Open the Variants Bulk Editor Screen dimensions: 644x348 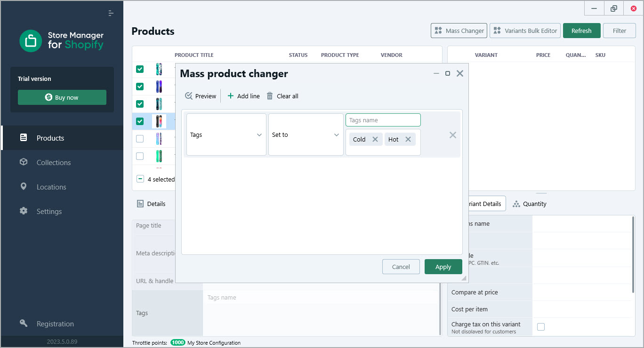[x=525, y=31]
